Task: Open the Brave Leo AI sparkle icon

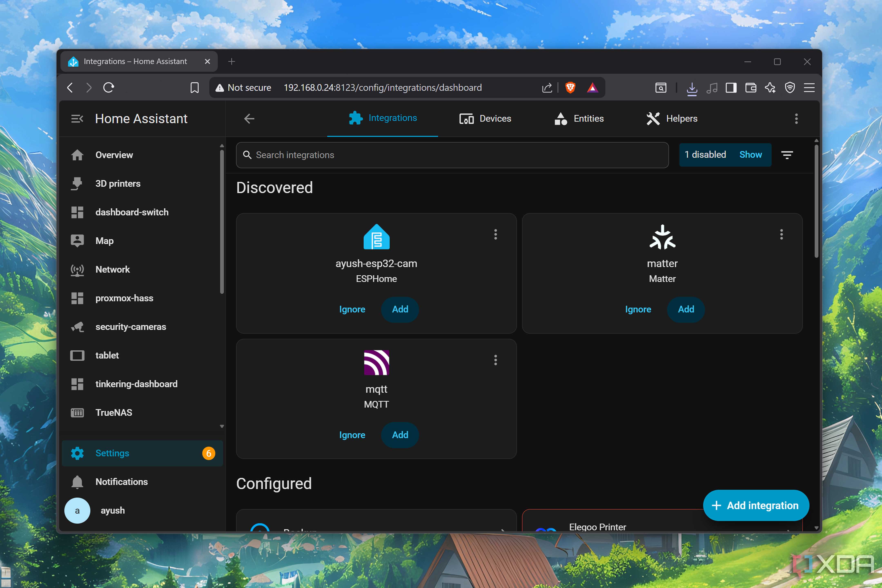Action: pos(770,88)
